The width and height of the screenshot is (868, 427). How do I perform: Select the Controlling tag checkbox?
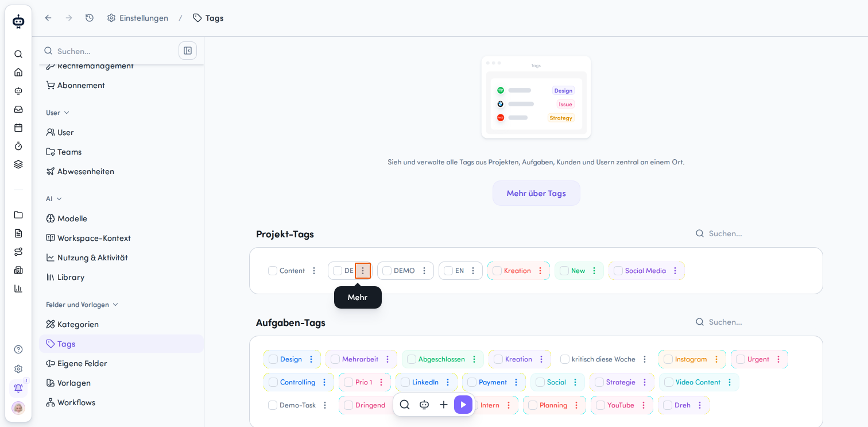273,382
